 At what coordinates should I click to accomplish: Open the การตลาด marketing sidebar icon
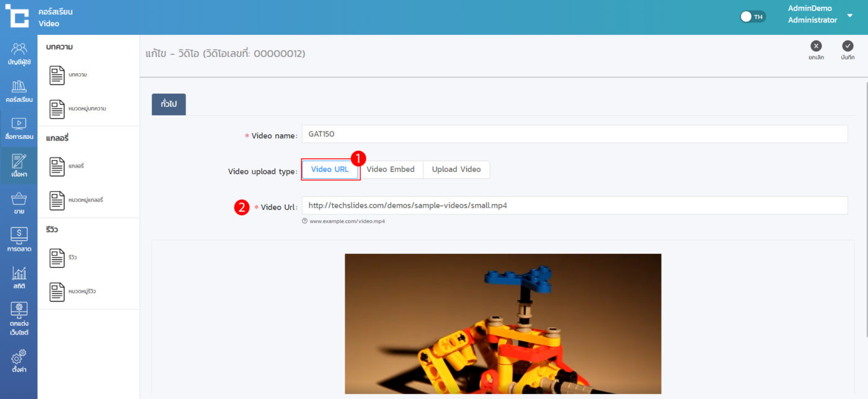[19, 240]
